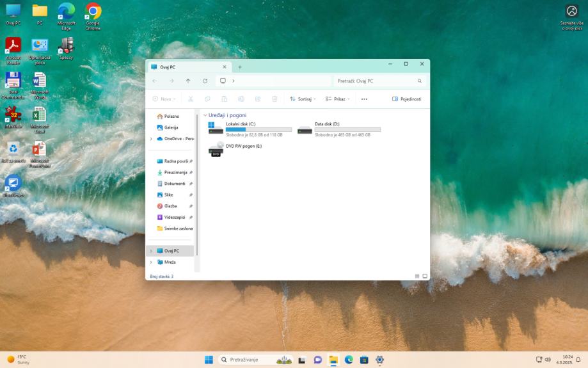Click the D: drive usage bar
This screenshot has width=588, height=368.
[x=347, y=129]
